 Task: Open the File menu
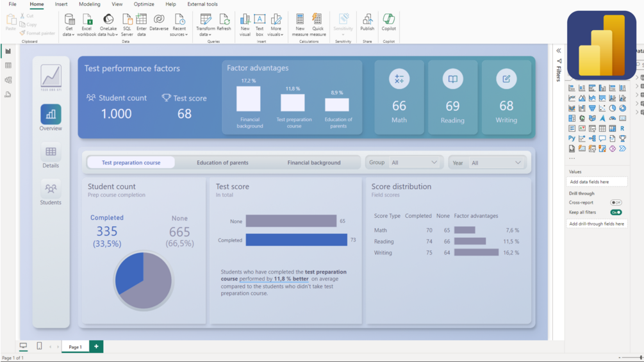point(12,4)
